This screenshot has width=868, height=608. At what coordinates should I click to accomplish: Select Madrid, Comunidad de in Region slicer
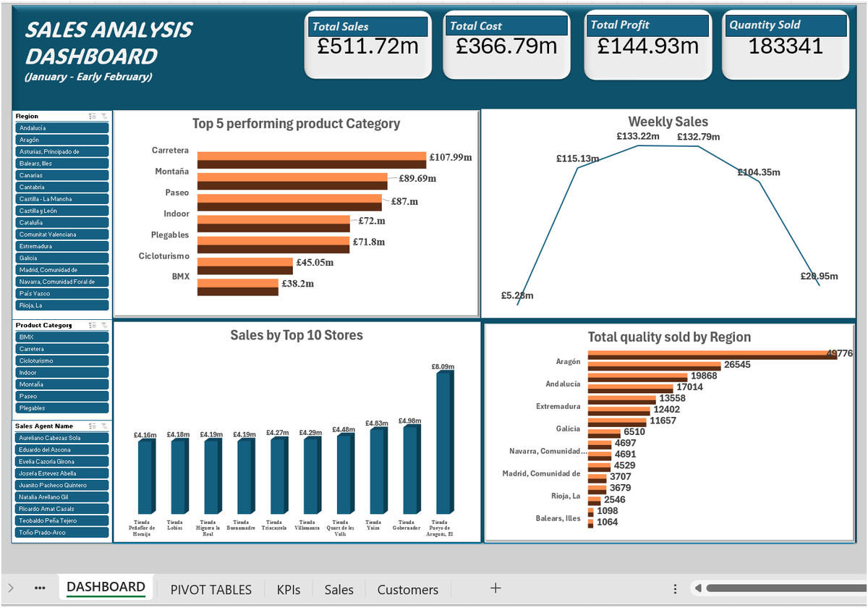[61, 270]
